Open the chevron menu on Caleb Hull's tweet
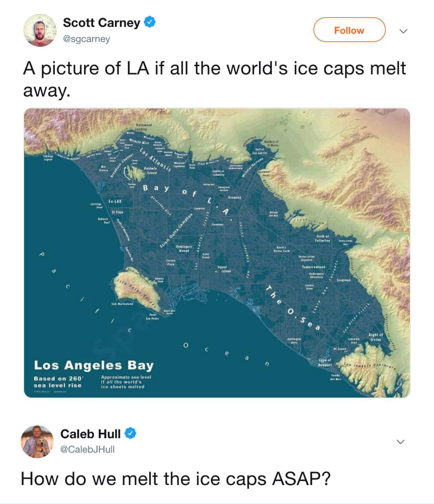Screen dimensions: 434x504 400,442
